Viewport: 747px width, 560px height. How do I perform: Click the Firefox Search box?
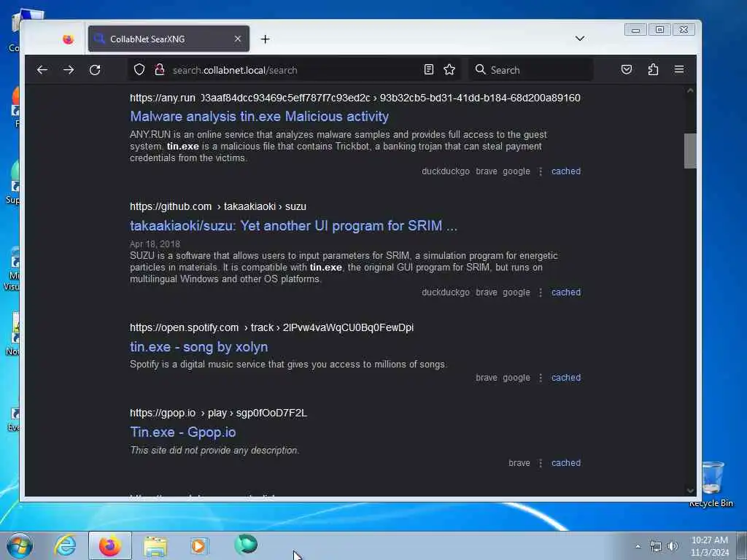pyautogui.click(x=531, y=70)
